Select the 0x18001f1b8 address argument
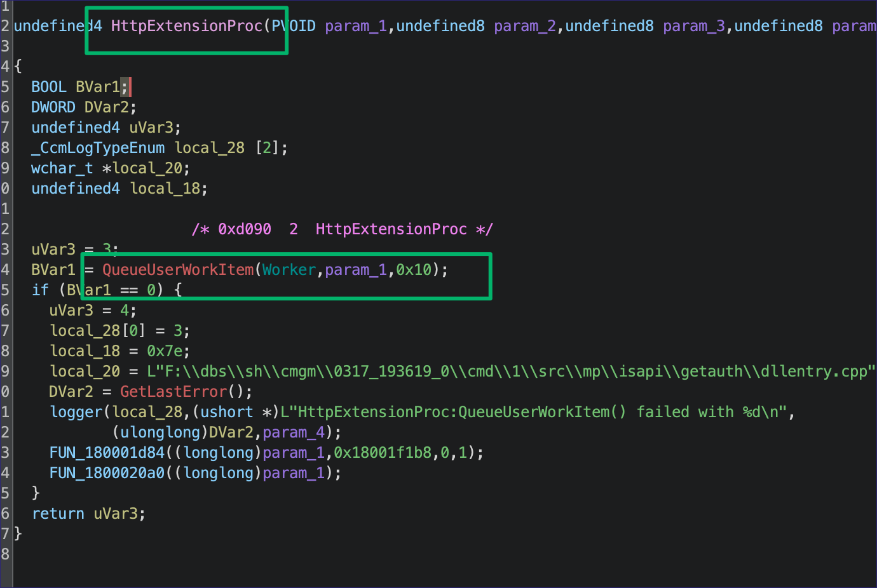The width and height of the screenshot is (877, 588). pos(383,453)
